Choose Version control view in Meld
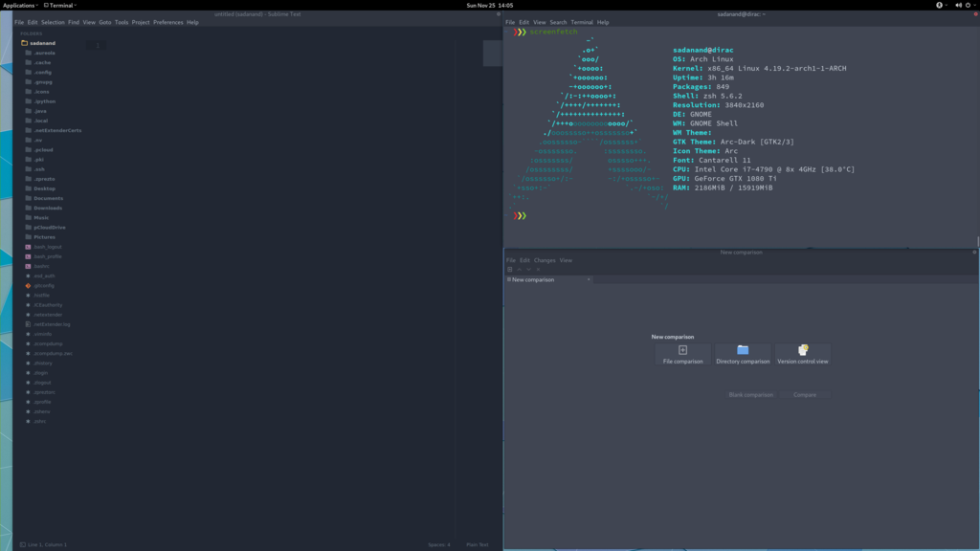The image size is (980, 551). tap(803, 354)
